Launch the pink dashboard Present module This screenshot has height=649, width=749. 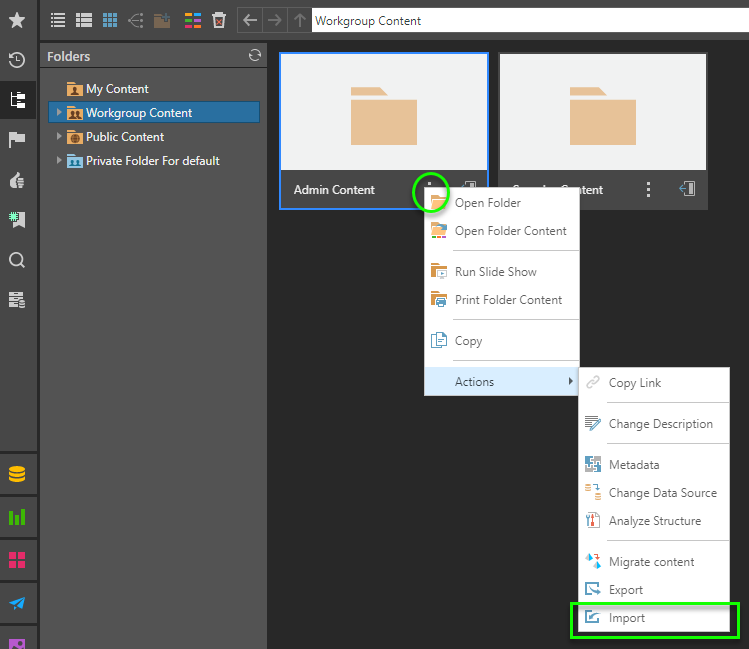point(17,560)
